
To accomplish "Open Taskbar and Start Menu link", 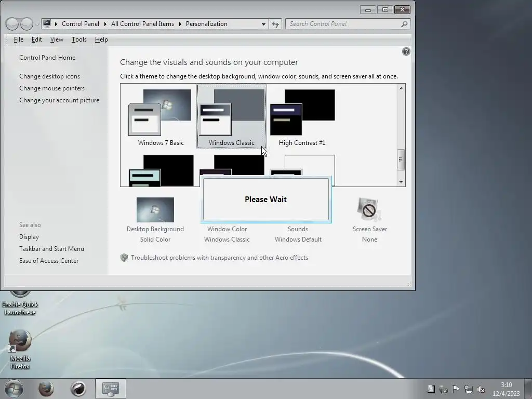I will pos(51,249).
